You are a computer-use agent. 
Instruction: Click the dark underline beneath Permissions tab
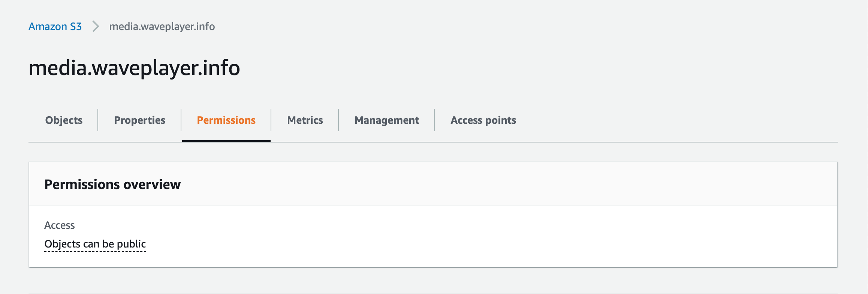(226, 141)
